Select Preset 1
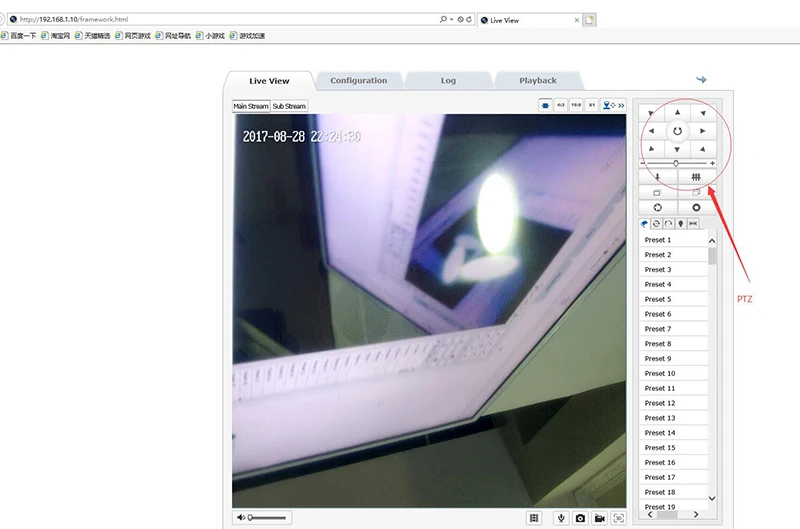Viewport: 800px width, 529px height. point(673,240)
